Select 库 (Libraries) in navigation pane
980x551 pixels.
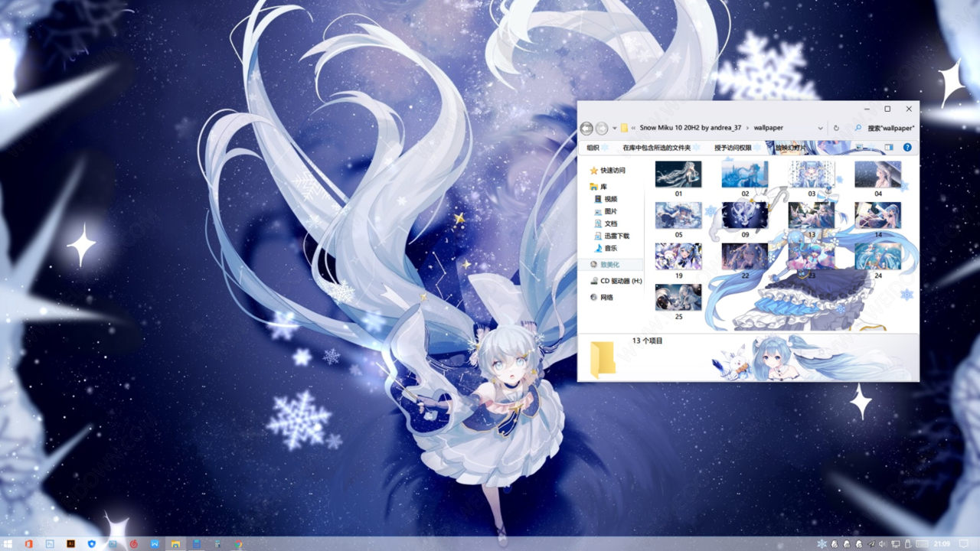[x=598, y=187]
